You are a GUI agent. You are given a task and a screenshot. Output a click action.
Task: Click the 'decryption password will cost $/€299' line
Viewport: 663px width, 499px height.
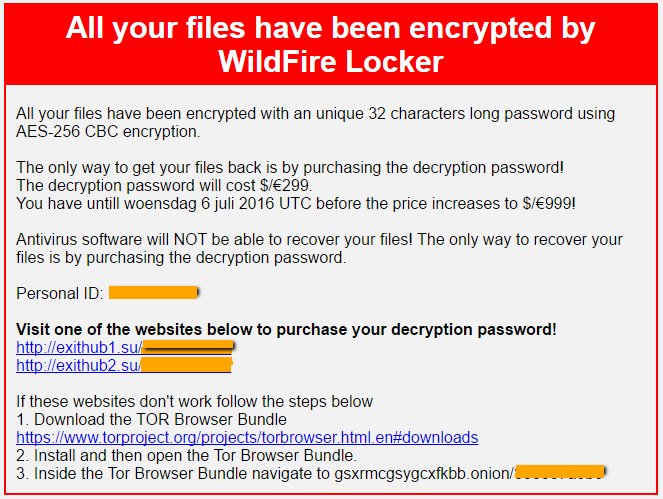(x=164, y=185)
